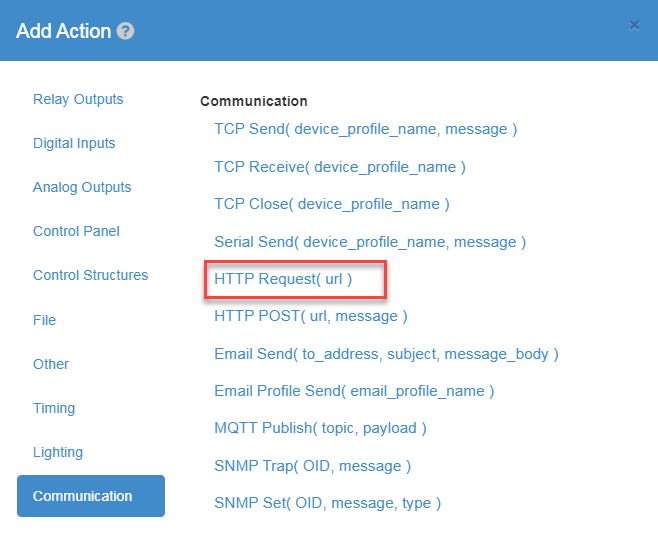This screenshot has width=658, height=539.
Task: Select the File category
Action: [x=44, y=320]
